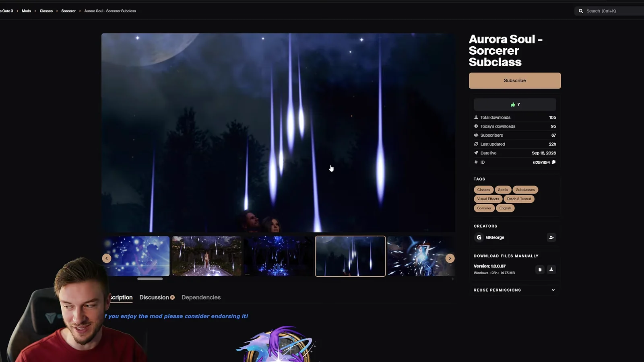Viewport: 644px width, 362px height.
Task: Subscribe to the Aurora Soul mod
Action: tap(515, 80)
